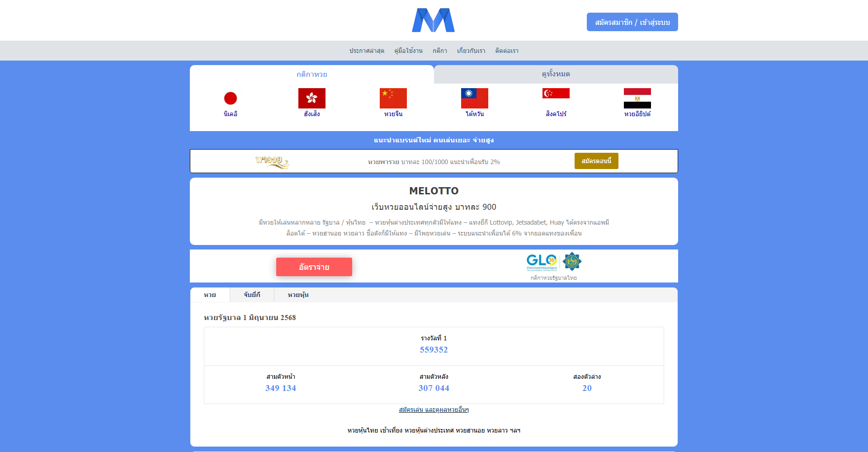Open ประกาศล่าสุด in the navigation bar
Viewport: 868px width, 452px height.
point(367,51)
